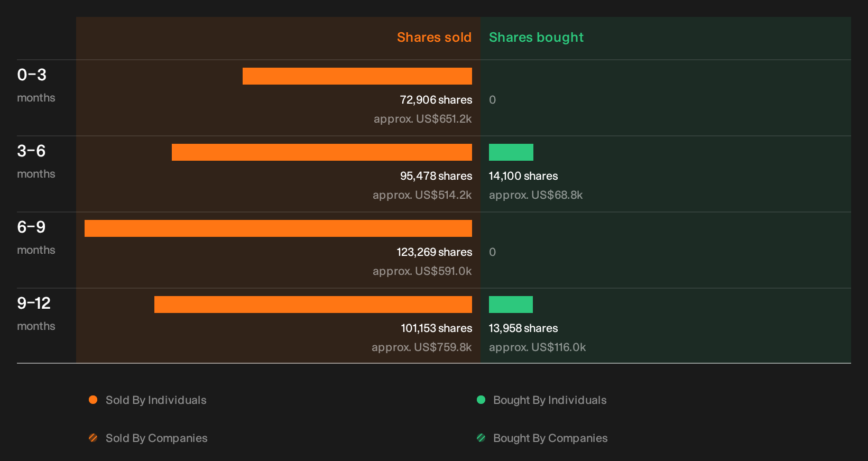Click the approx. US$591.0k amount

coord(422,271)
